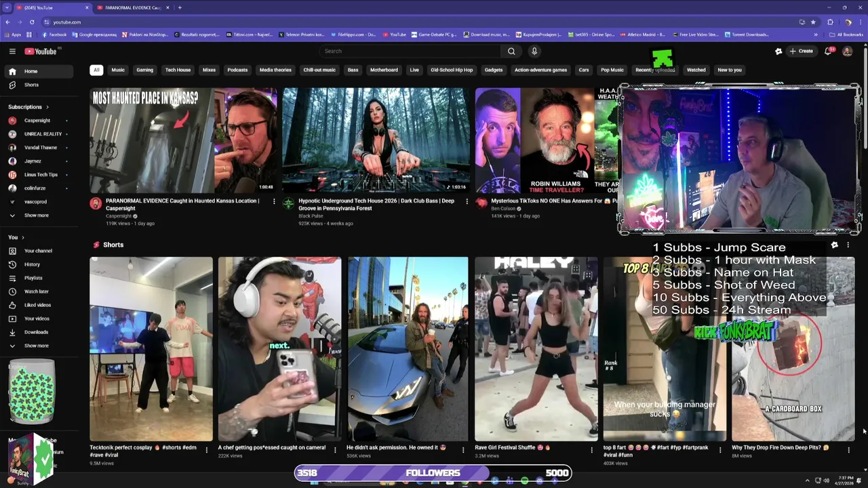Open the YouTube hamburger guide menu
The width and height of the screenshot is (868, 488).
pyautogui.click(x=12, y=51)
